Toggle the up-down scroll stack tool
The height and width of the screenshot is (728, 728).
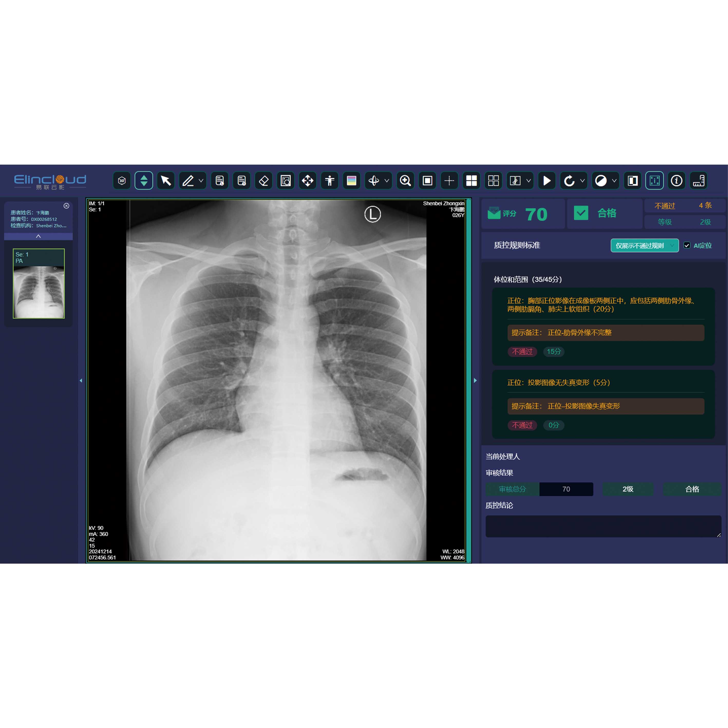[144, 181]
